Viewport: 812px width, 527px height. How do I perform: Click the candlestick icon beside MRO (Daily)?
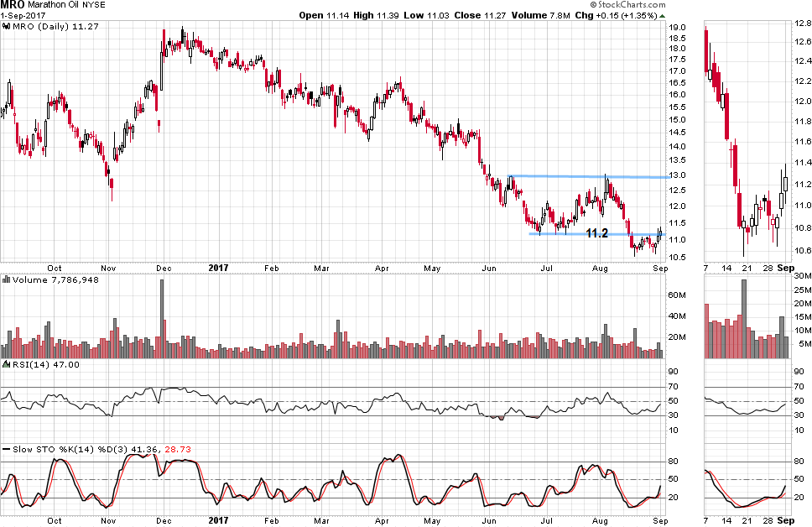(x=6, y=26)
